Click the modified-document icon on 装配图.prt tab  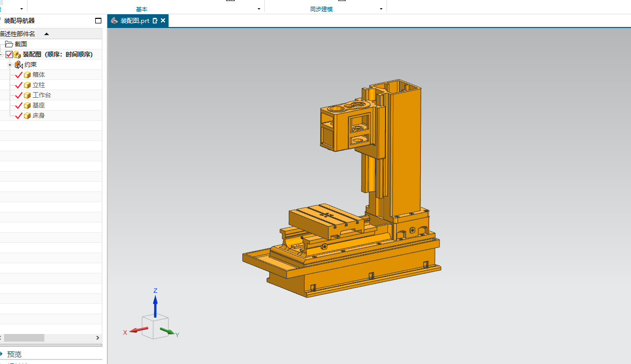(155, 21)
